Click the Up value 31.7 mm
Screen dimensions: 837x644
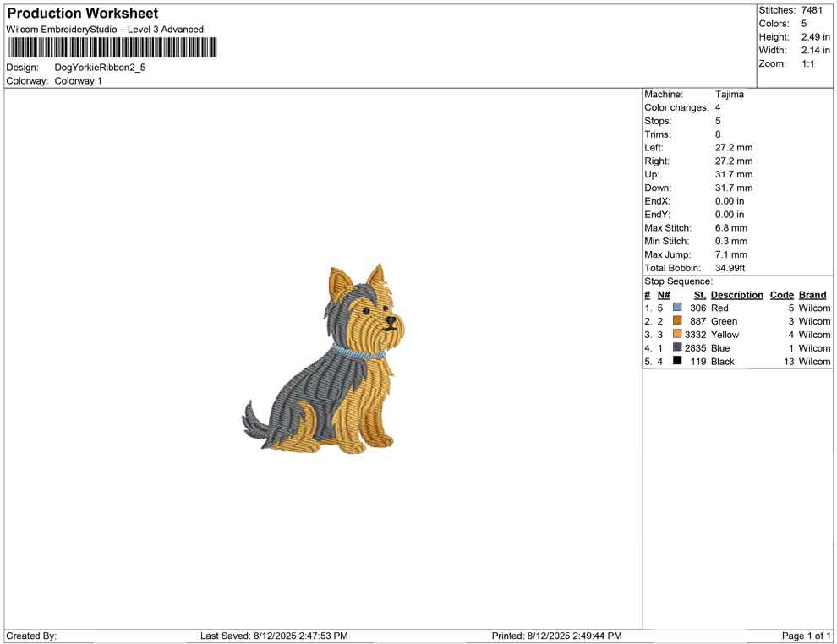tap(734, 174)
